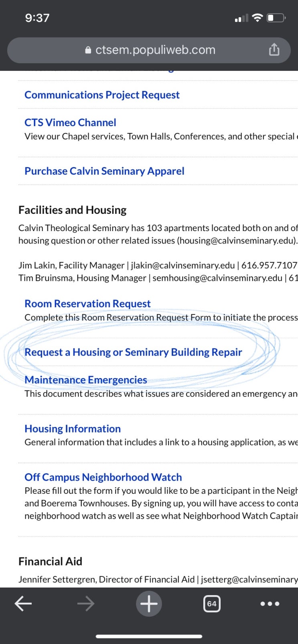Open the CTS Vimeo Channel link
Viewport: 298px width, 644px height.
point(70,123)
